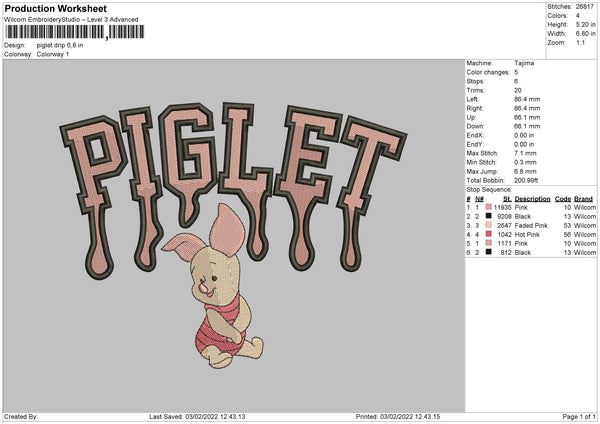
Task: Click the 'Created By:' footer label
Action: pos(21,417)
